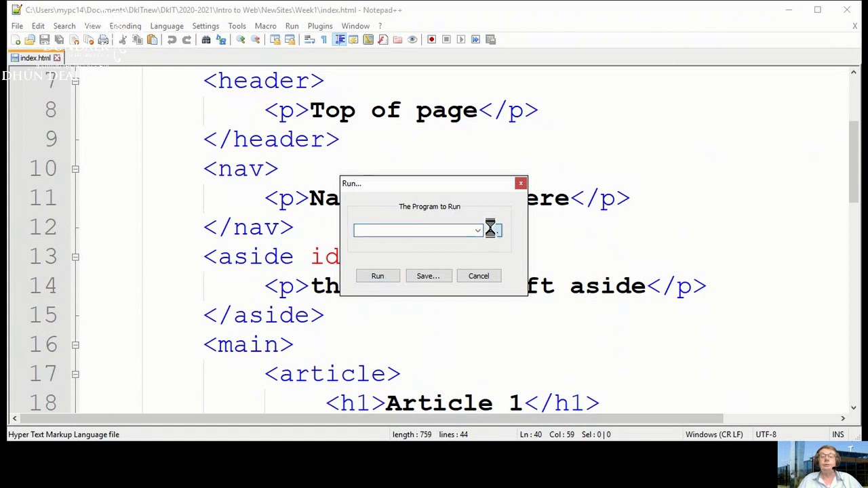Viewport: 868px width, 488px height.
Task: Start macro recording with red dot icon
Action: (432, 40)
